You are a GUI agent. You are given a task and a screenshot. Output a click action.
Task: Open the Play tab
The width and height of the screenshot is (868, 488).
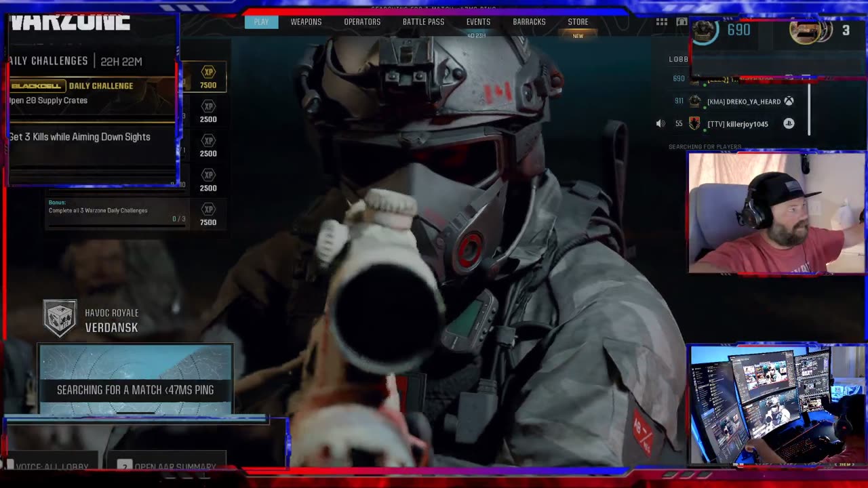coord(261,22)
